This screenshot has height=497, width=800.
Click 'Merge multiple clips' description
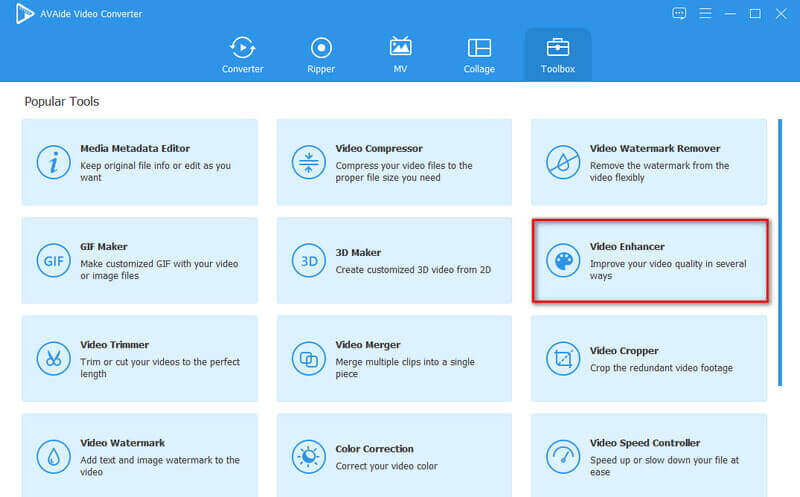coord(405,368)
